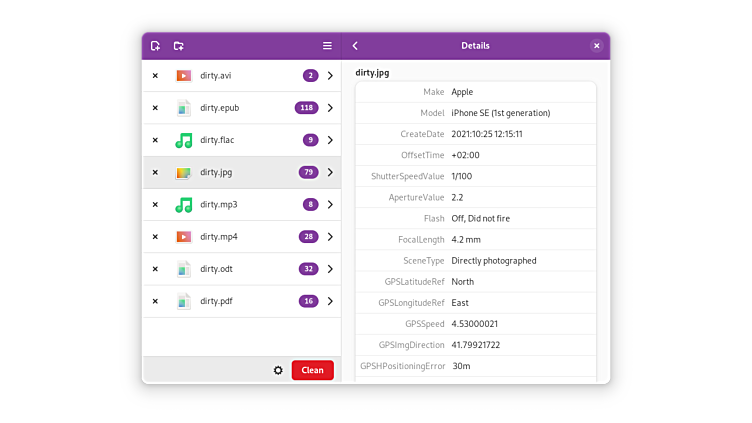This screenshot has width=752, height=423.
Task: Remove dirty.avi from the list
Action: click(155, 76)
